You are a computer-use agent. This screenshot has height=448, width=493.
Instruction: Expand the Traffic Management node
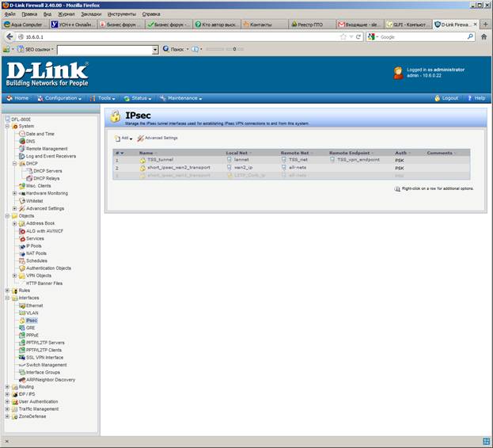(7, 409)
